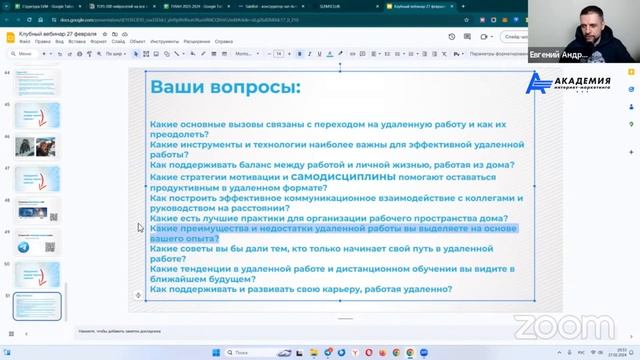Viewport: 640px width, 360px height.
Task: Select slide 45 thumbnail
Action: [x=37, y=115]
